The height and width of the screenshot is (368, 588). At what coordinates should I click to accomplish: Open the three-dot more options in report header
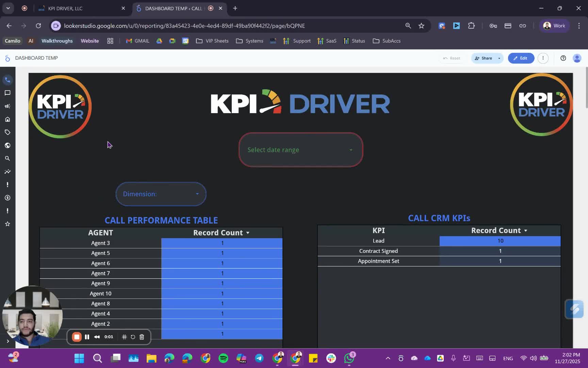click(543, 58)
